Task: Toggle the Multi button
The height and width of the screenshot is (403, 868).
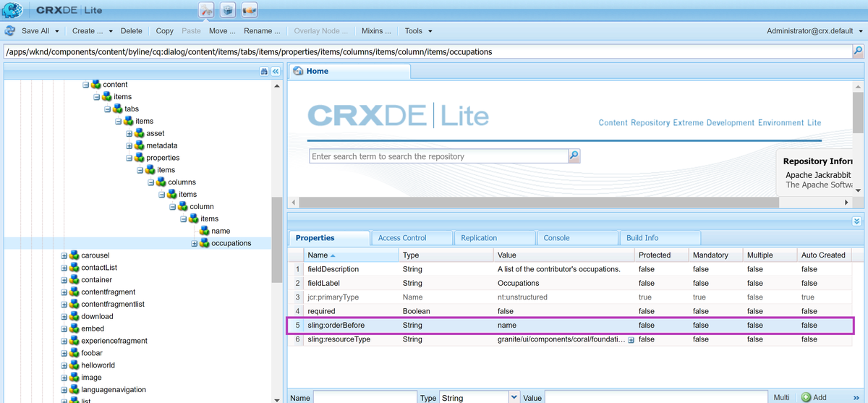Action: [781, 397]
